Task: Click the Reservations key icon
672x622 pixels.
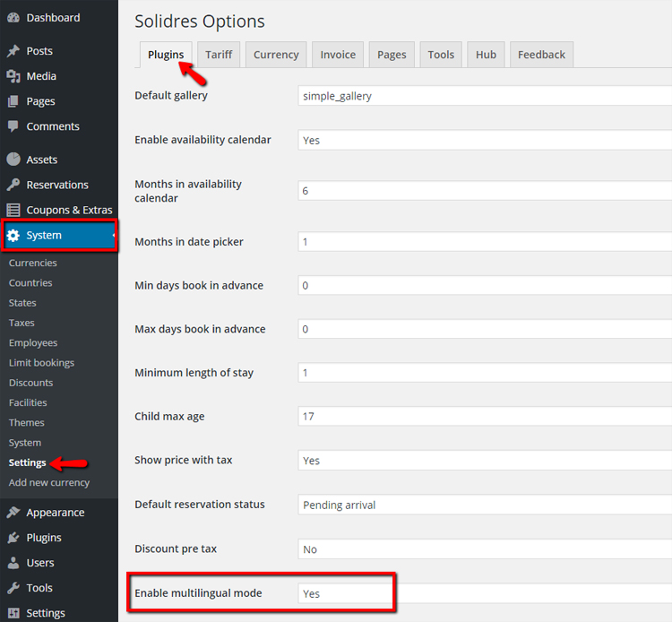Action: pyautogui.click(x=13, y=185)
